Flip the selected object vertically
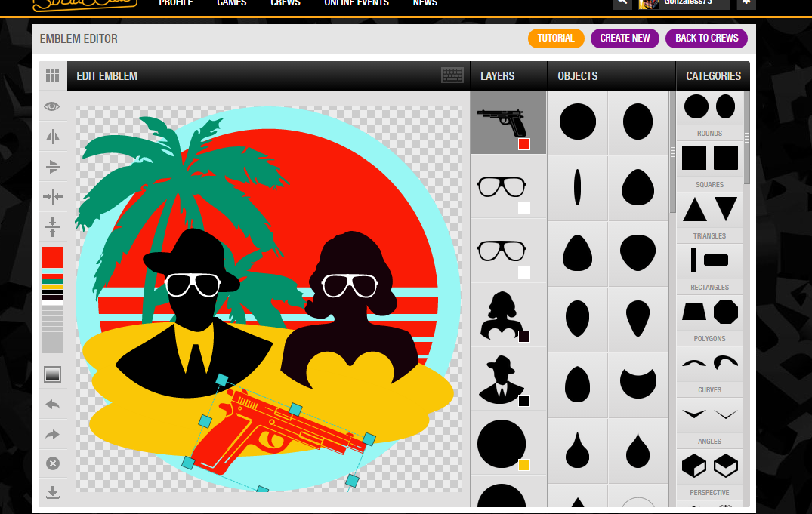The height and width of the screenshot is (514, 812). coord(52,167)
